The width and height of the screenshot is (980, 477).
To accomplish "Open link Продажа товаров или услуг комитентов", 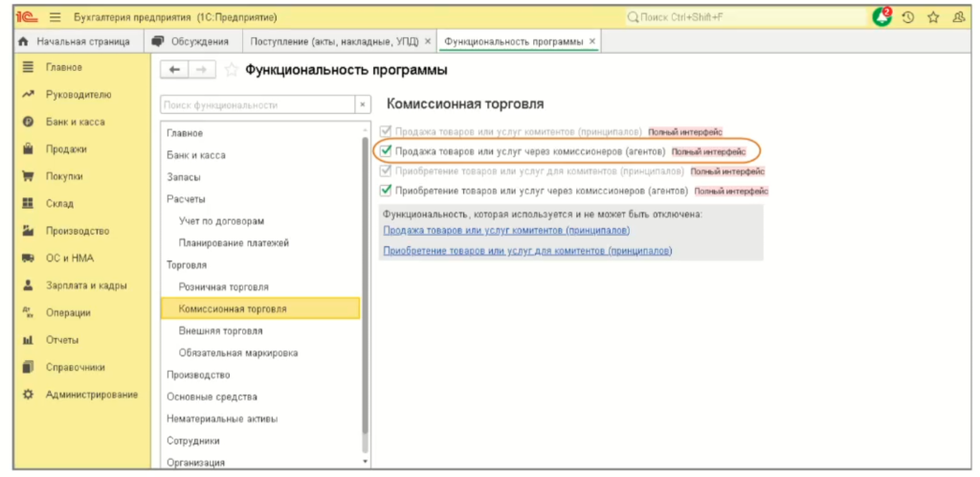I will pyautogui.click(x=506, y=231).
